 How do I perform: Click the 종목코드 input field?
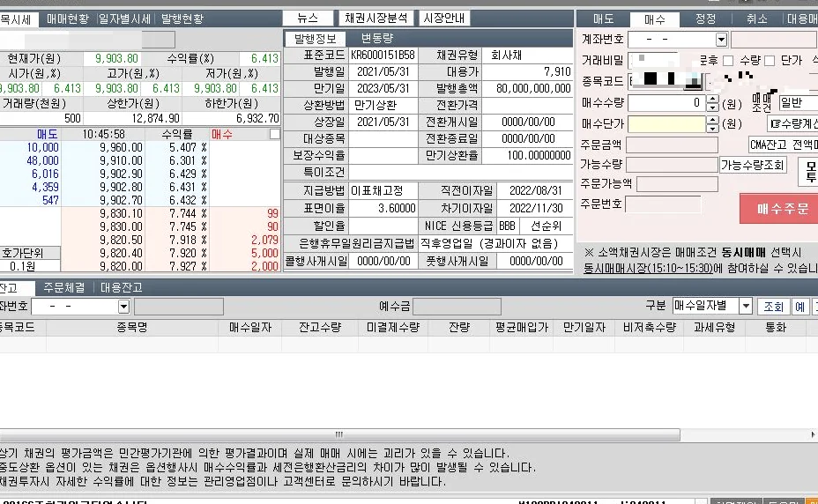[666, 81]
